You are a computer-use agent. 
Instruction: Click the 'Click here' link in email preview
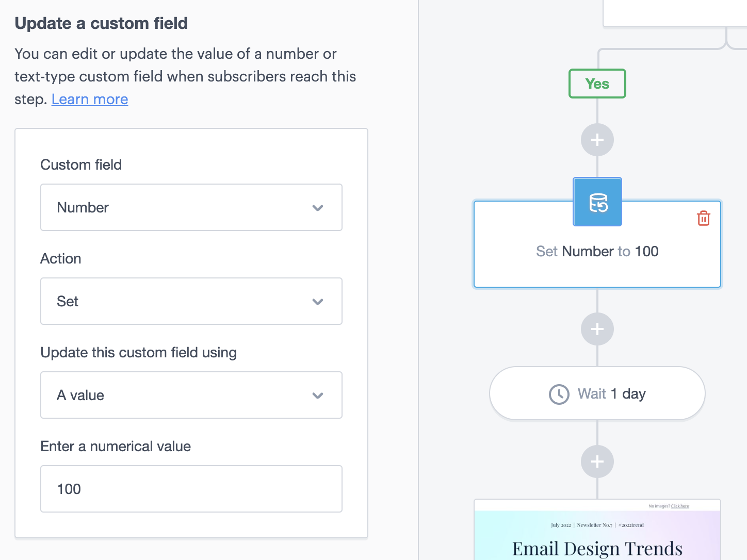click(679, 506)
